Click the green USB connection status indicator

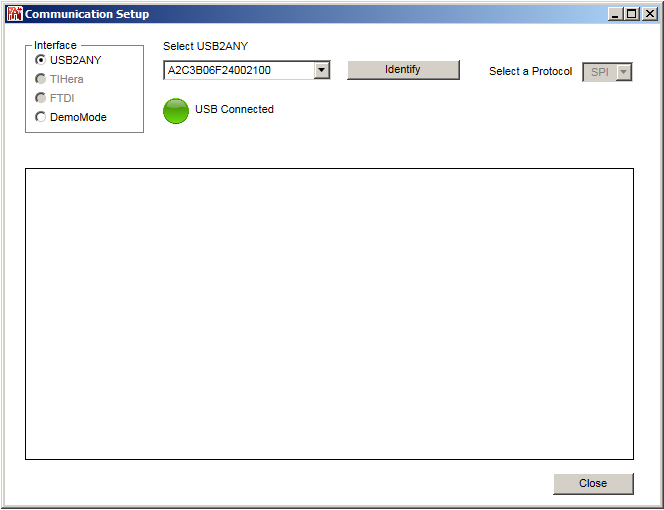coord(176,111)
